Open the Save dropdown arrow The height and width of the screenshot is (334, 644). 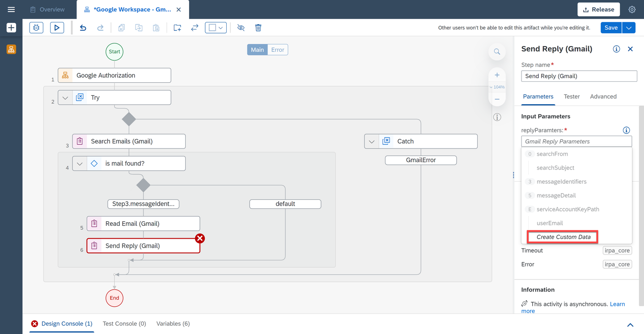pos(629,28)
